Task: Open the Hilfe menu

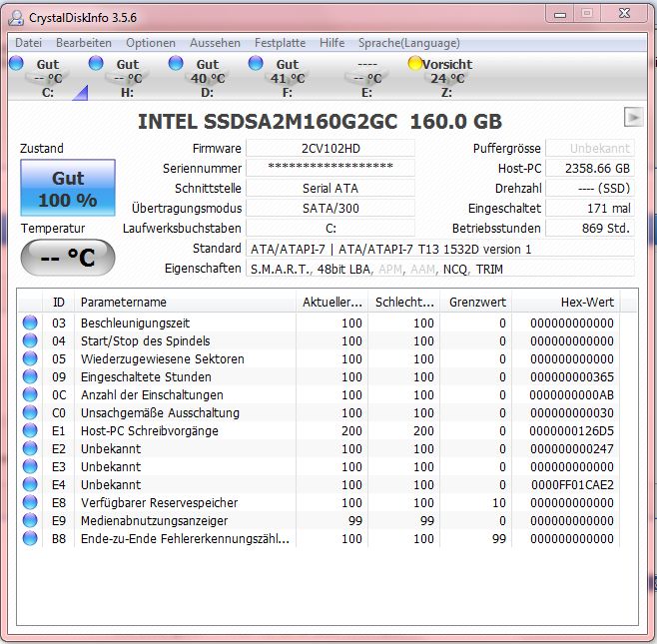Action: point(331,43)
